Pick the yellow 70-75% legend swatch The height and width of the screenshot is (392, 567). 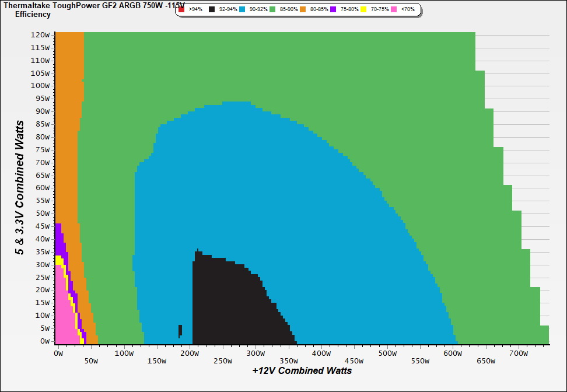pyautogui.click(x=363, y=10)
